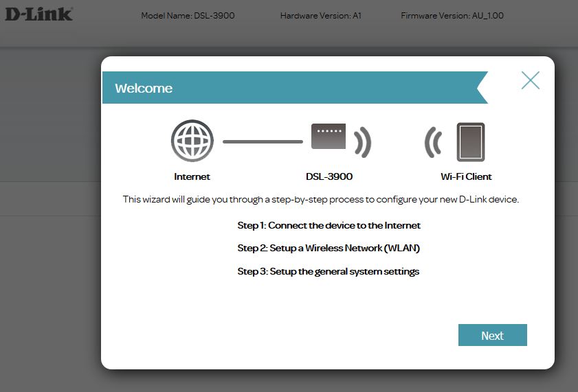This screenshot has height=392, width=578.
Task: Click the router's wireless signal waves icon
Action: [x=362, y=142]
